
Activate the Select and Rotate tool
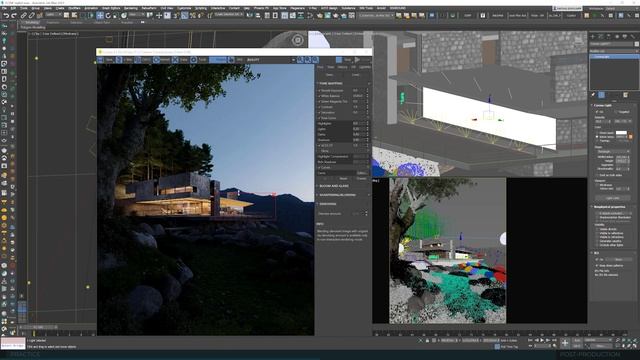108,16
